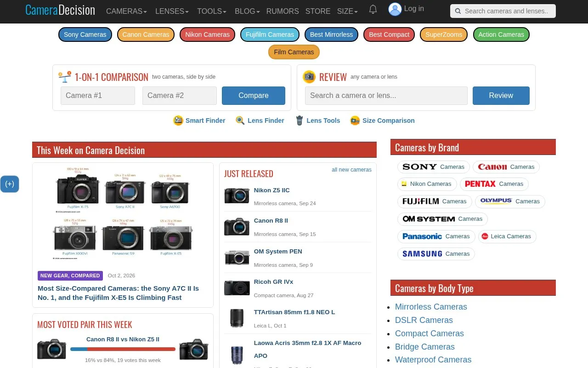Click the Nikon yellow logo icon

point(404,184)
